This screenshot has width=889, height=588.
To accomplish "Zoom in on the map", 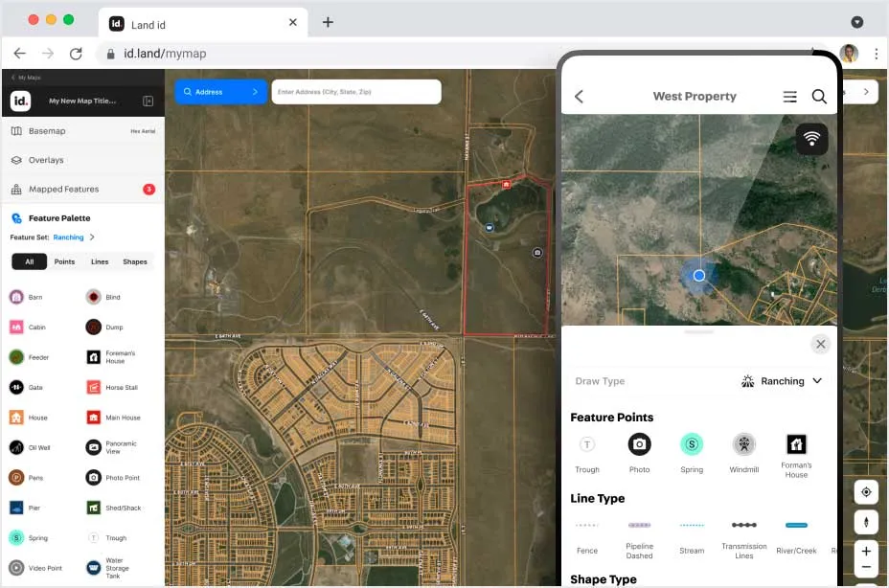I will coord(866,551).
